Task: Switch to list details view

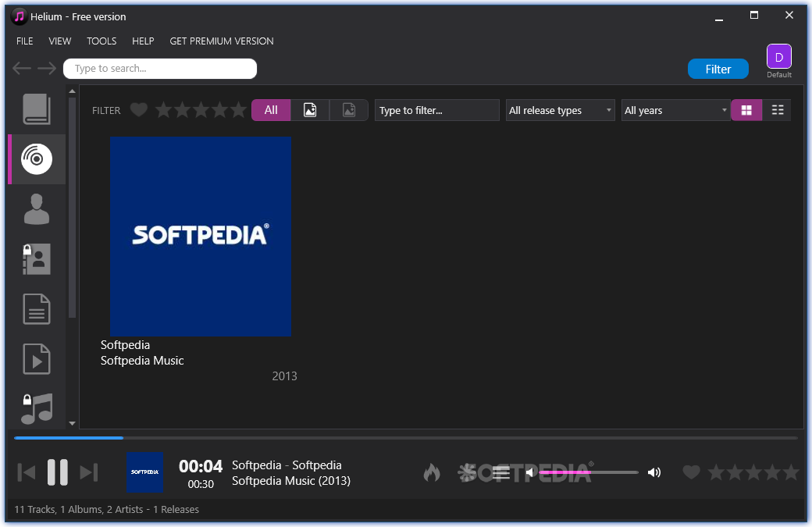Action: click(778, 110)
